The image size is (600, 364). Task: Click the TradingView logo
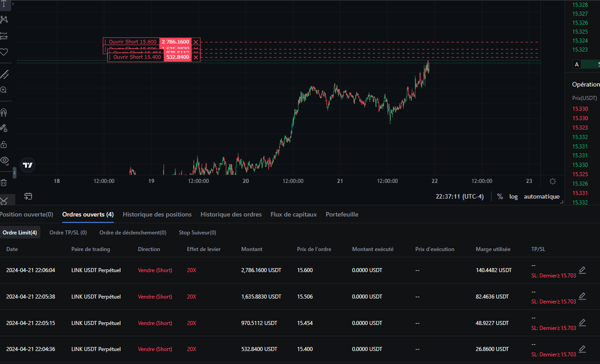click(28, 165)
